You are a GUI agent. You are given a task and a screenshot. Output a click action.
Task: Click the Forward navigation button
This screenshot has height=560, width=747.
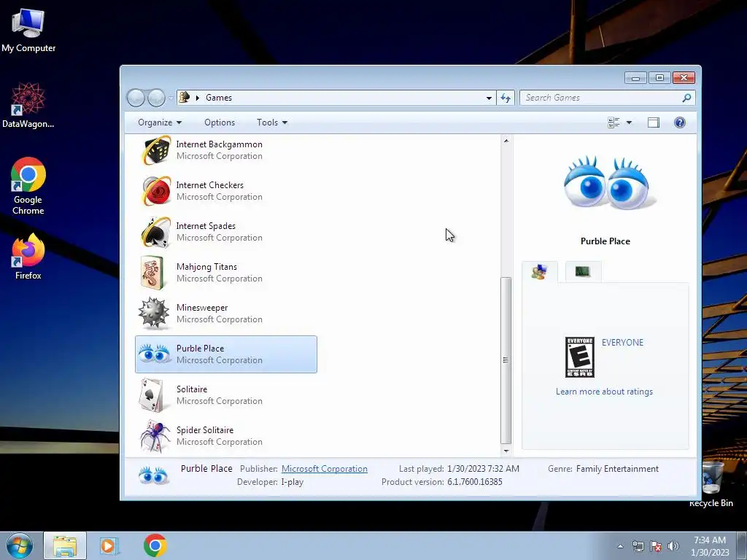(156, 98)
